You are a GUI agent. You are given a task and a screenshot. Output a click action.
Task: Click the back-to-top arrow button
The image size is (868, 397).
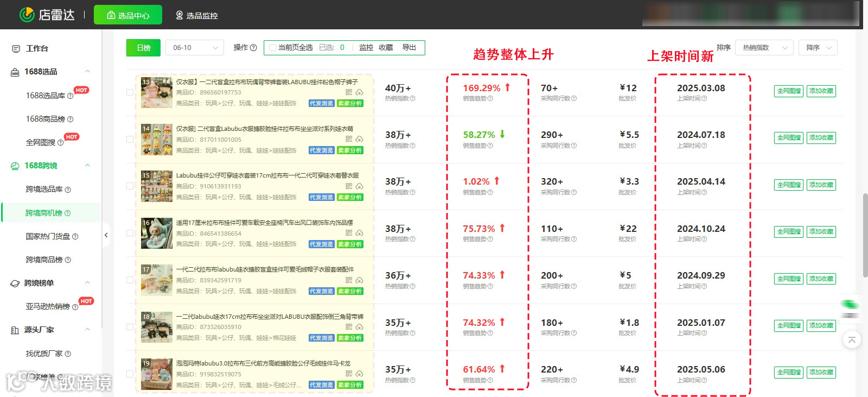[x=852, y=340]
